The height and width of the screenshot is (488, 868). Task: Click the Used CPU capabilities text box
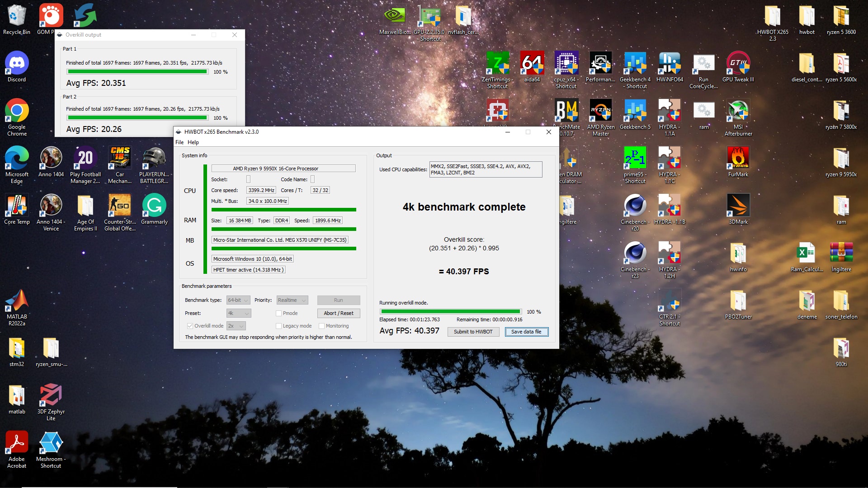486,169
